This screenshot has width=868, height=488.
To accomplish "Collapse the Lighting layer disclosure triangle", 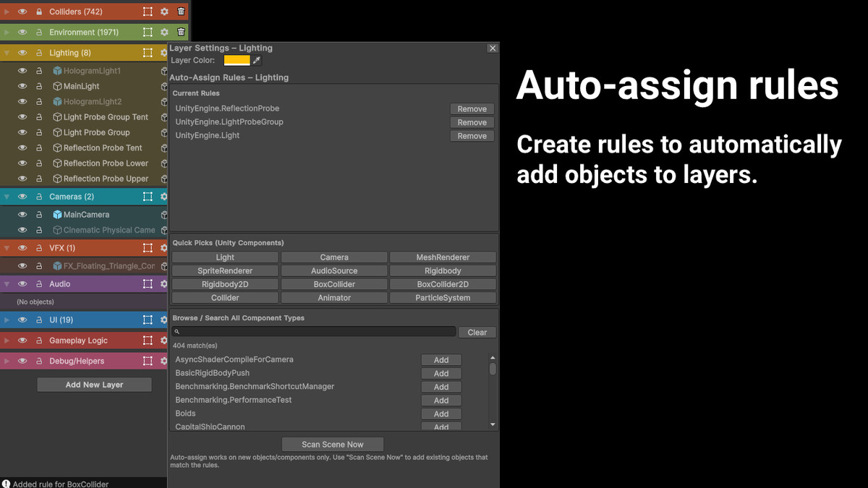I will point(7,52).
